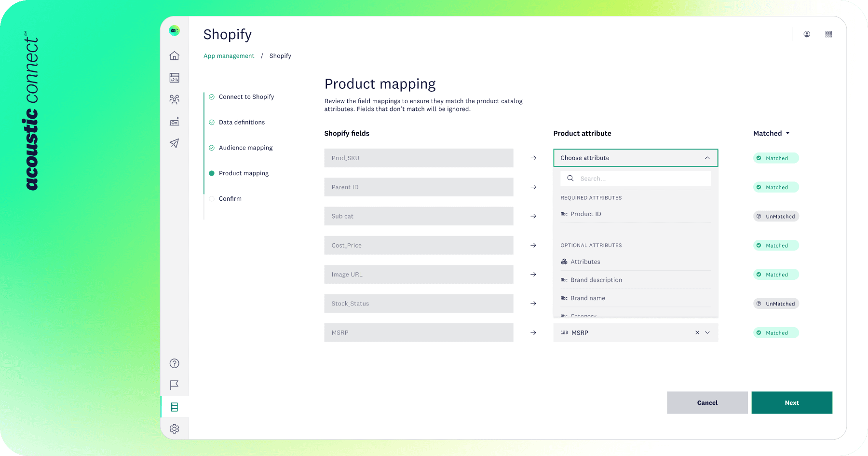Open the Matched filter dropdown
Screen dimensions: 868x456
(x=771, y=133)
